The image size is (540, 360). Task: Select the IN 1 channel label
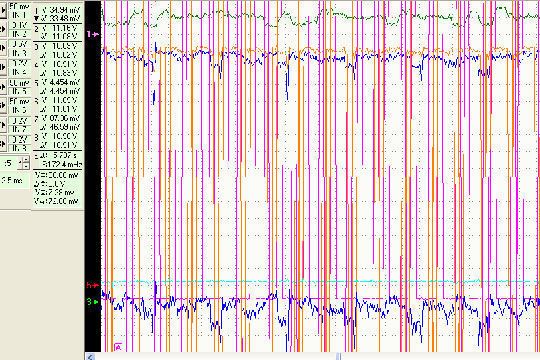19,15
